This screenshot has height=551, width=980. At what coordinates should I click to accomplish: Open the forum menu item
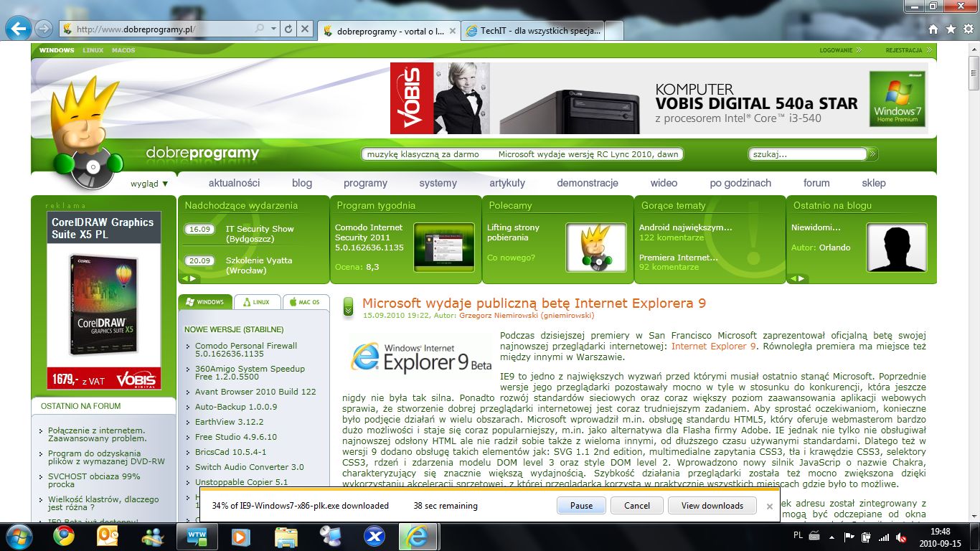coord(816,183)
